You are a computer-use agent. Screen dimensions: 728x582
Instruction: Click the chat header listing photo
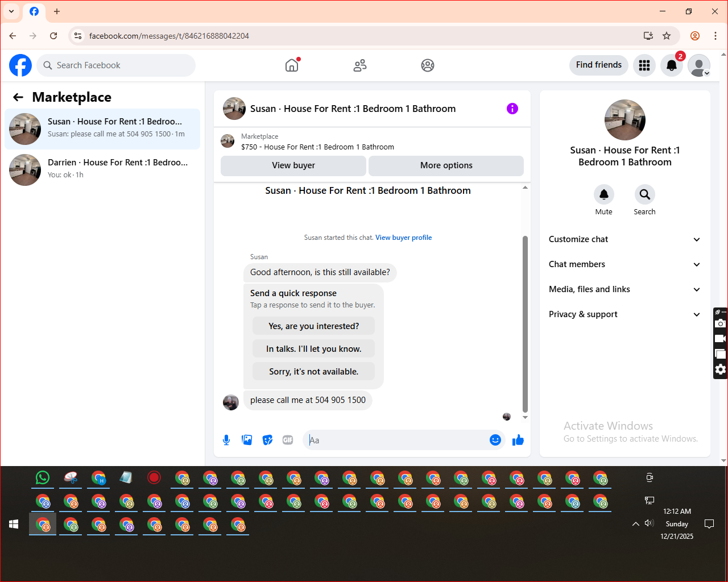click(234, 109)
